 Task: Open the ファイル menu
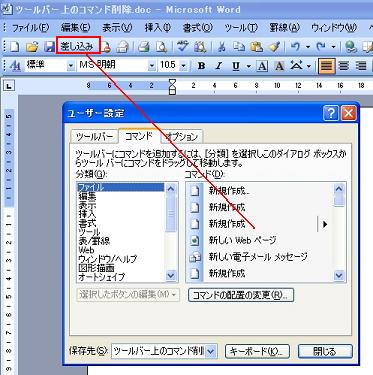pos(30,28)
